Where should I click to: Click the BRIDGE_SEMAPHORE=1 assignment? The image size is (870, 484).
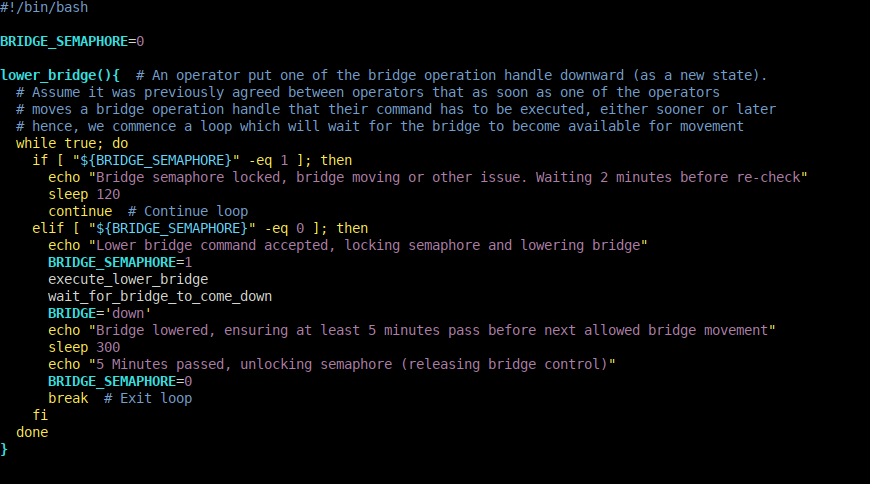[x=120, y=262]
